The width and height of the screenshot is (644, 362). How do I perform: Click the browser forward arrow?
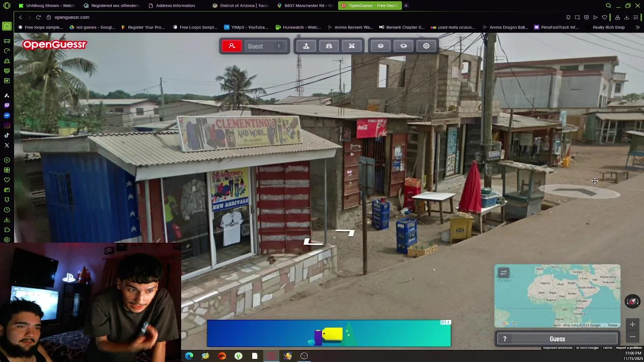point(29,17)
